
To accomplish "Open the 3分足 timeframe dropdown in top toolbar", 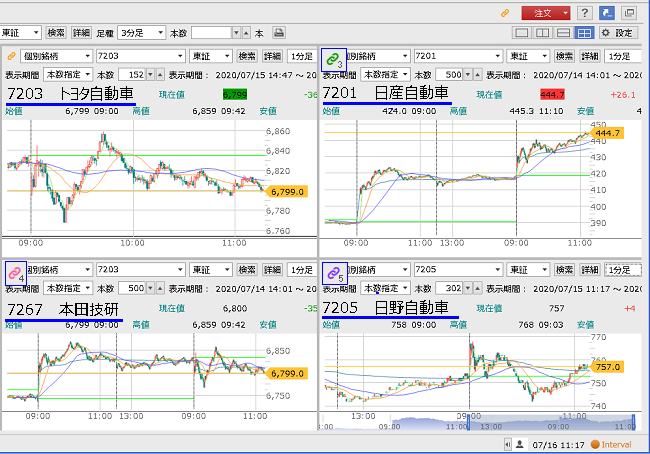I will (141, 33).
